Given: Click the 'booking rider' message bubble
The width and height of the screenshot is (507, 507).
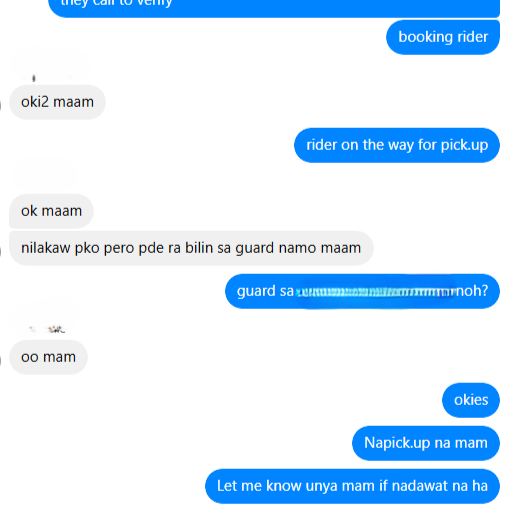Looking at the screenshot, I should [443, 37].
